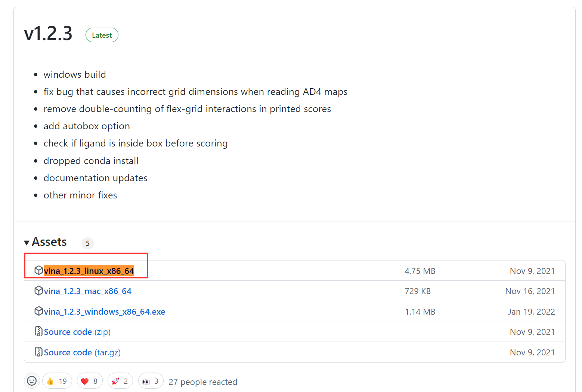Click the "add autobox option" bullet text

(x=87, y=126)
